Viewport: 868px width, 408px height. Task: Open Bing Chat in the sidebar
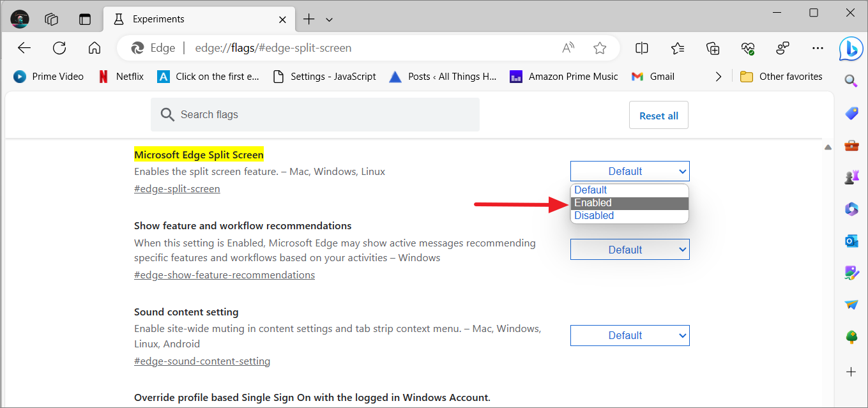851,48
